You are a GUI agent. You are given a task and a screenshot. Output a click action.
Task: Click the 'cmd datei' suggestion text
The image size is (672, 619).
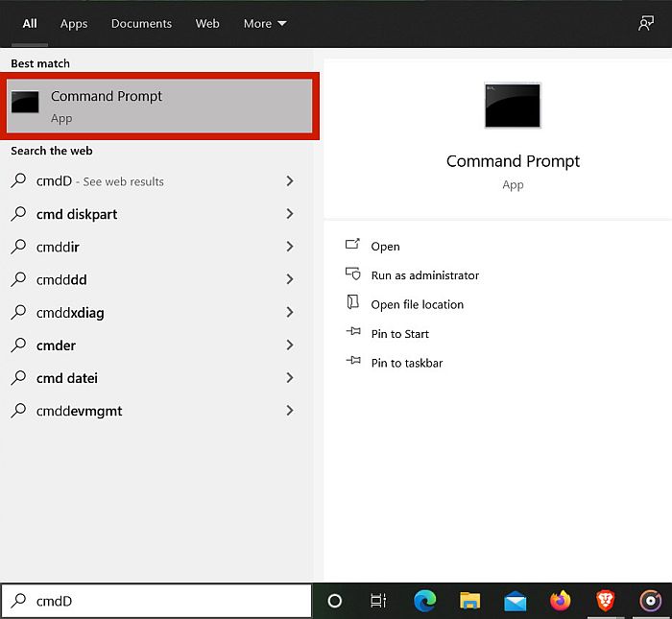click(67, 378)
